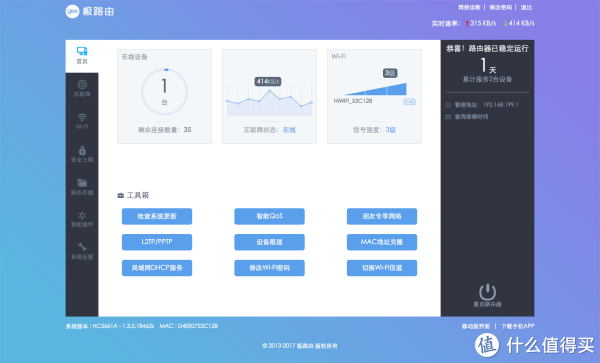Open the 路由存储 folder icon

point(82,183)
